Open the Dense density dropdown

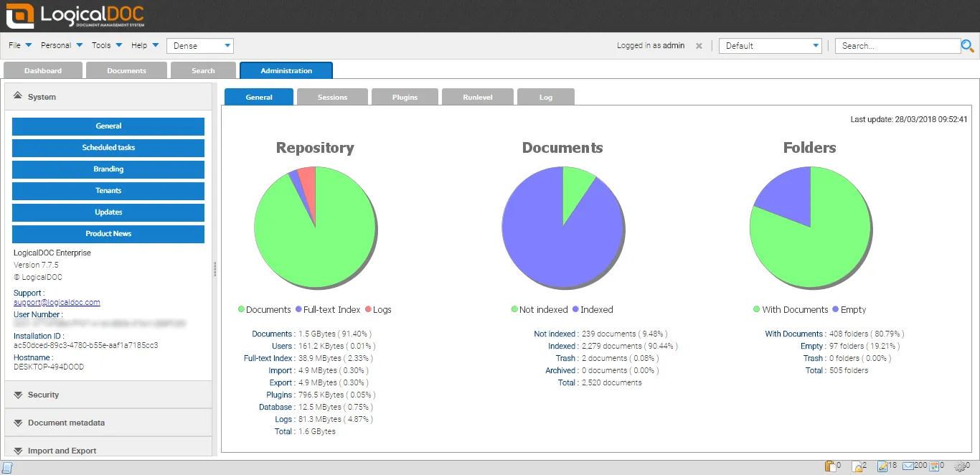200,45
